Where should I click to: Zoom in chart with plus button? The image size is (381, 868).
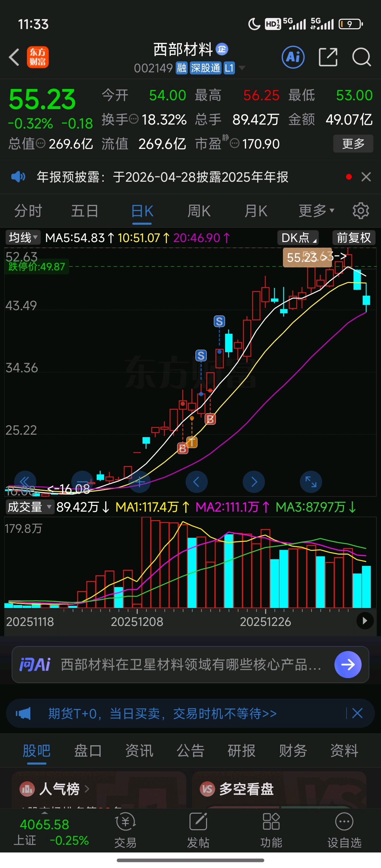point(139,482)
